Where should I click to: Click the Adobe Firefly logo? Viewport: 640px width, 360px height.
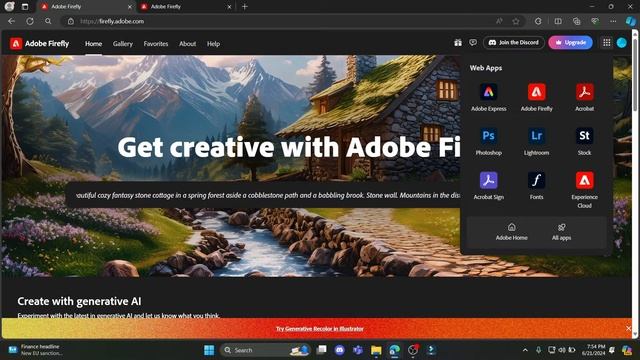tap(40, 43)
